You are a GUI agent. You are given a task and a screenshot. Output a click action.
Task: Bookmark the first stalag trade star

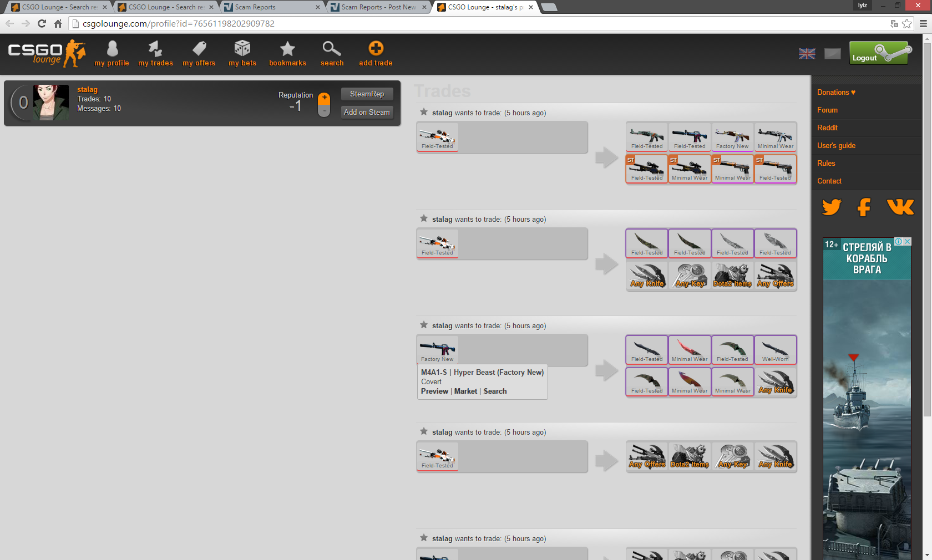coord(424,112)
